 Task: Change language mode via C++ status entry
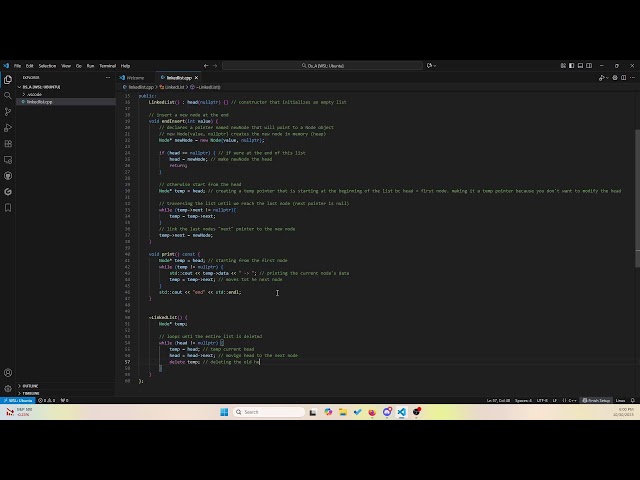pyautogui.click(x=570, y=400)
